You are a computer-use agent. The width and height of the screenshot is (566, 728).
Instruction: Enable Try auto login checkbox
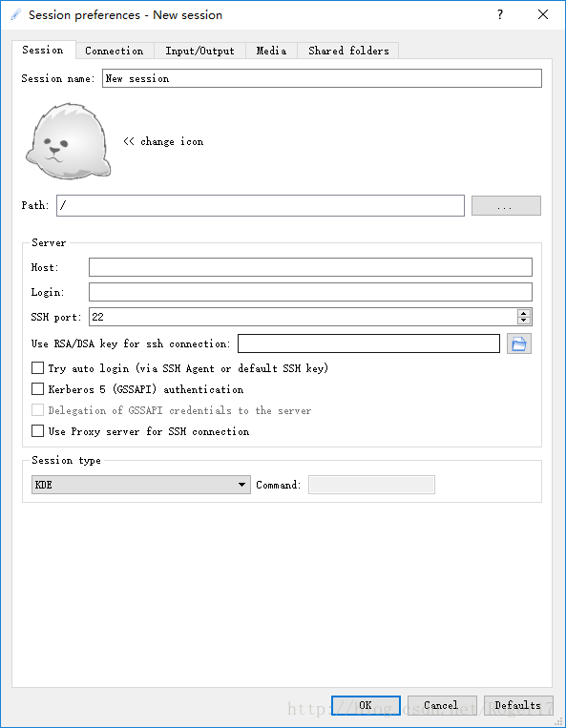click(x=37, y=368)
